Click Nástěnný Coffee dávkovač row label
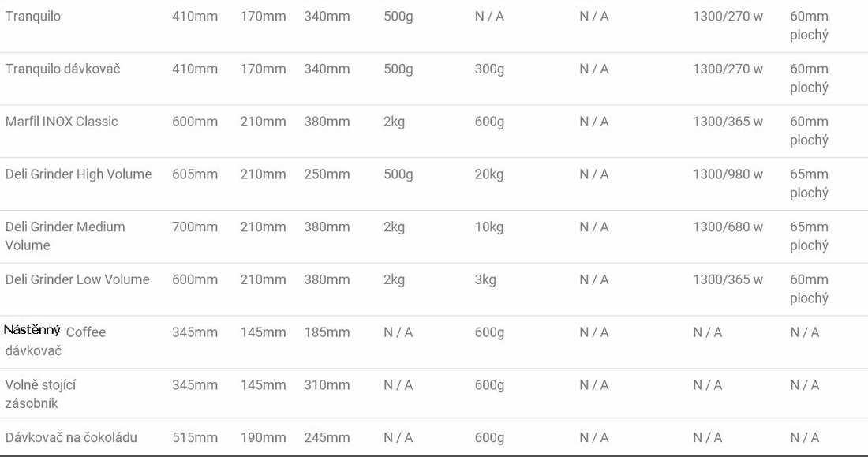 tap(54, 341)
